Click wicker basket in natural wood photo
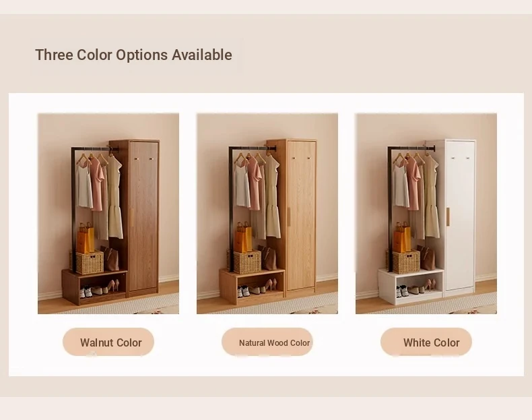Screen dimensions: 532x420 pyautogui.click(x=247, y=262)
